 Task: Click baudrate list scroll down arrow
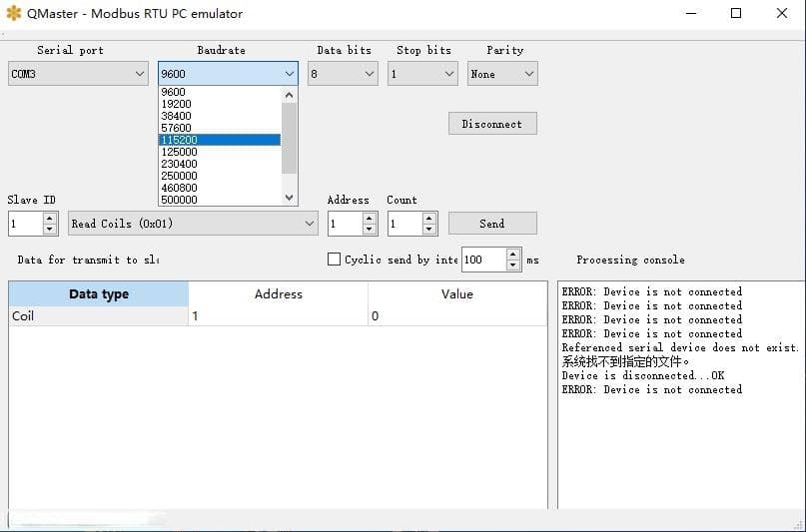click(x=289, y=198)
